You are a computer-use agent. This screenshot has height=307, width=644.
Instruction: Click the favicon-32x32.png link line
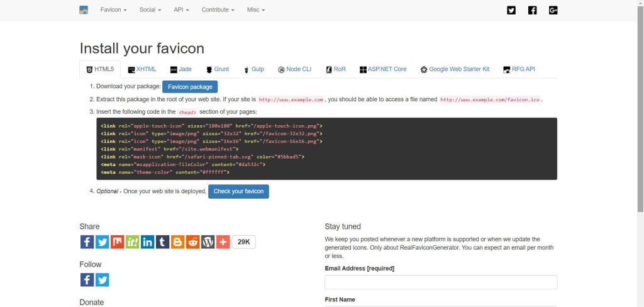211,133
